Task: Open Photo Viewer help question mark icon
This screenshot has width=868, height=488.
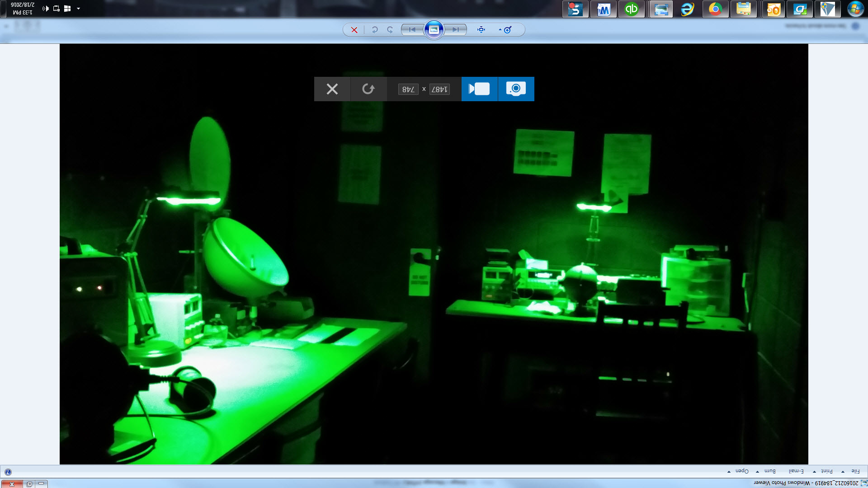Action: tap(8, 472)
